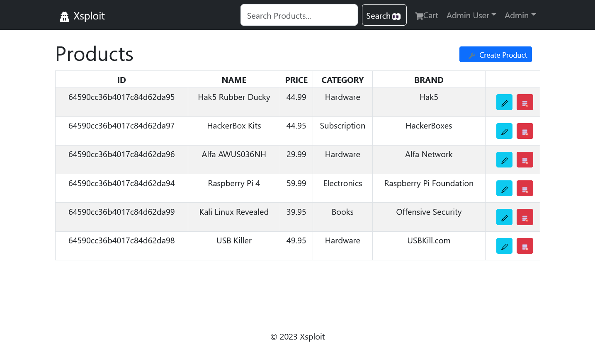Image resolution: width=595 pixels, height=364 pixels.
Task: Edit the Kali Linux Revealed product
Action: coord(504,217)
